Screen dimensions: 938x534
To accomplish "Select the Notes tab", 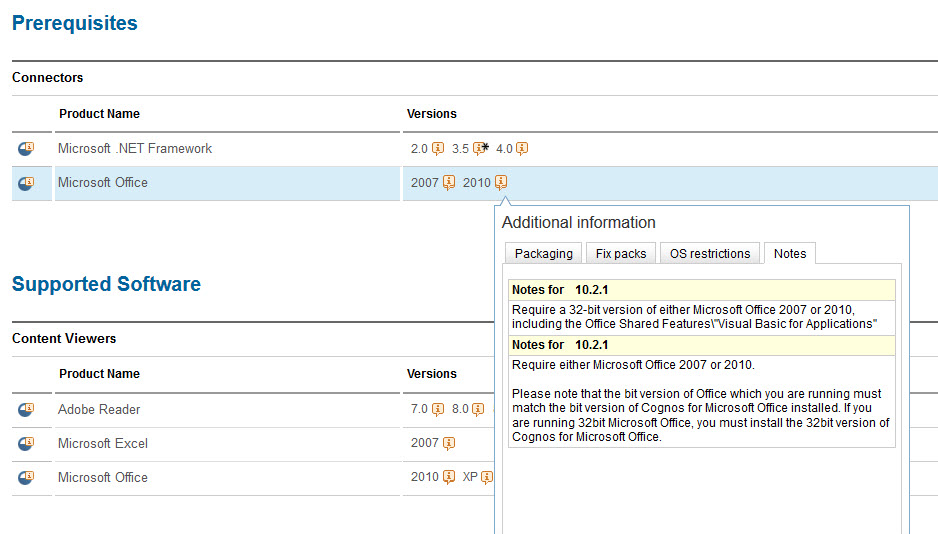I will (790, 254).
